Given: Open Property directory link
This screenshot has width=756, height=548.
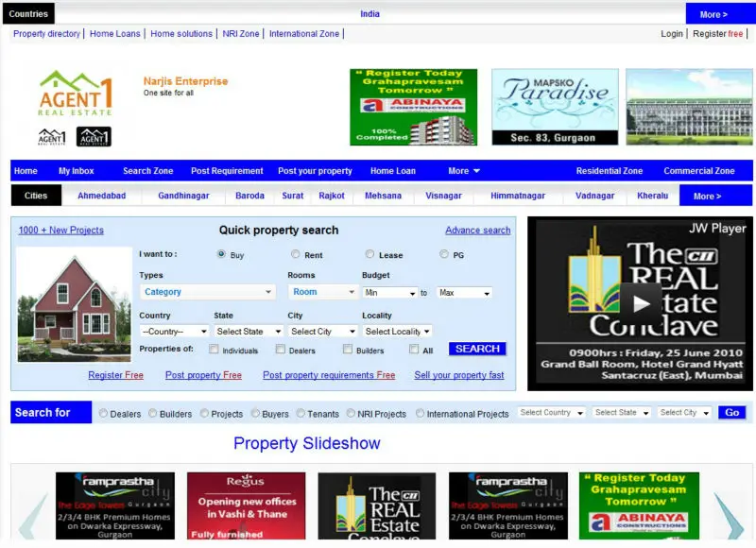Looking at the screenshot, I should pyautogui.click(x=46, y=34).
